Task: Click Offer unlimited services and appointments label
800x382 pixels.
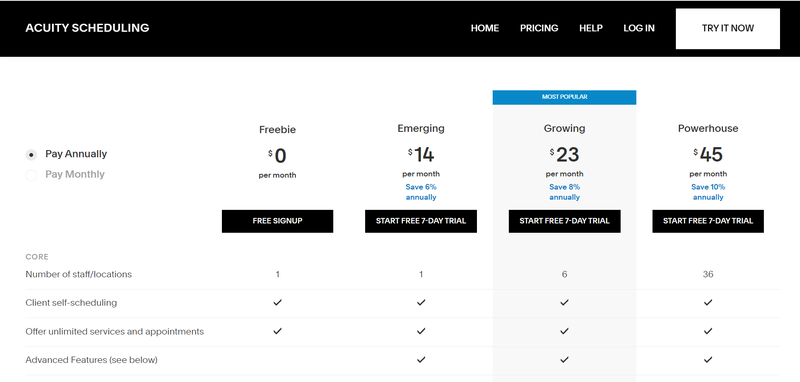Action: [114, 332]
